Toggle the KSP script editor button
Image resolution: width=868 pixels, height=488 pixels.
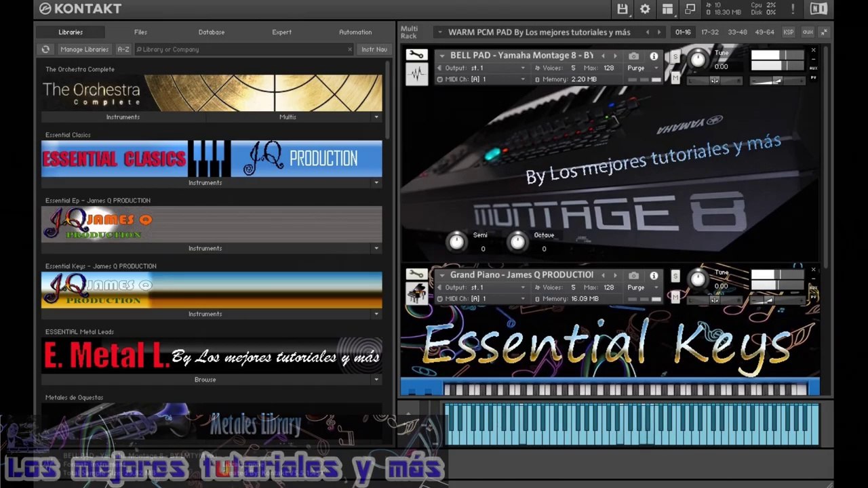coord(789,32)
